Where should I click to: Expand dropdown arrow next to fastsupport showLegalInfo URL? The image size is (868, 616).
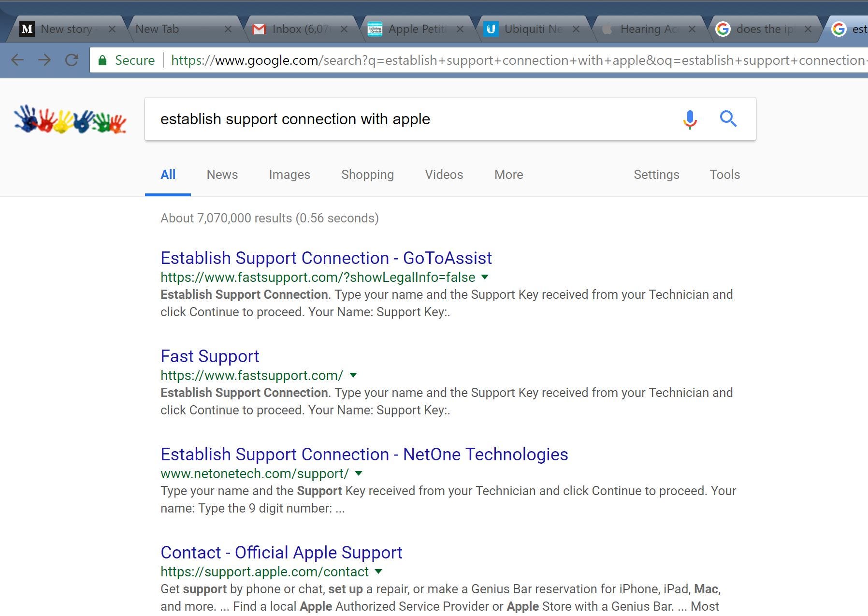485,278
